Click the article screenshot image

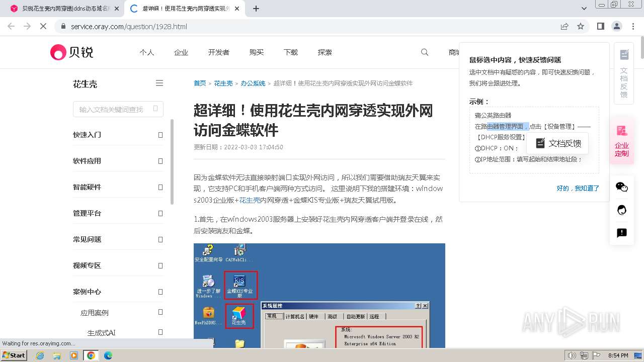[x=319, y=296]
